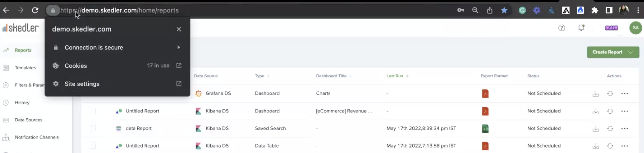This screenshot has height=153, width=644.
Task: Open more actions for Charts row
Action: click(x=624, y=94)
